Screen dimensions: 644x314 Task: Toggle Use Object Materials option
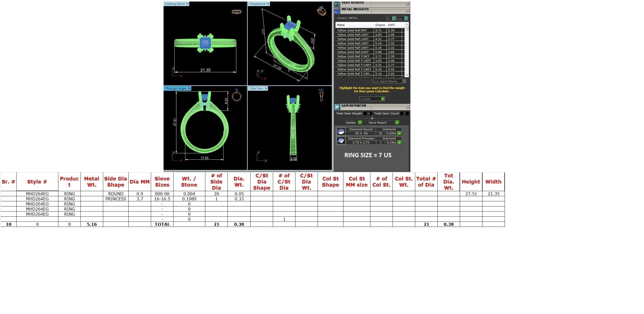coord(404,81)
